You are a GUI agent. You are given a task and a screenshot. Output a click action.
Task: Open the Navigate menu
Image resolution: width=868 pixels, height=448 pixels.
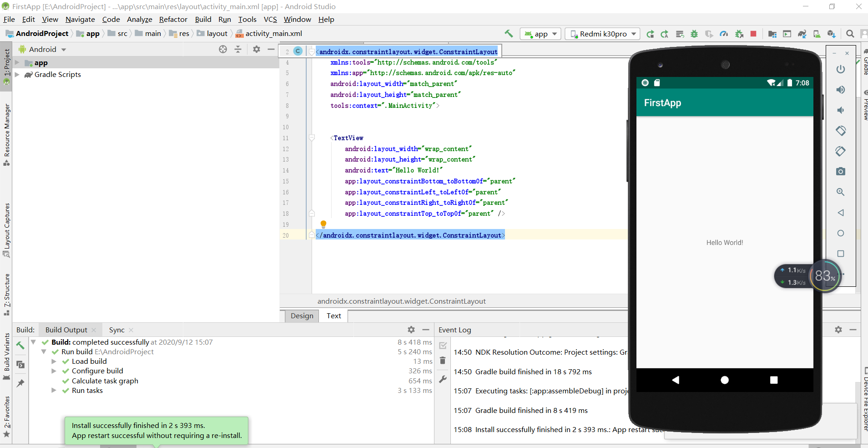tap(80, 19)
